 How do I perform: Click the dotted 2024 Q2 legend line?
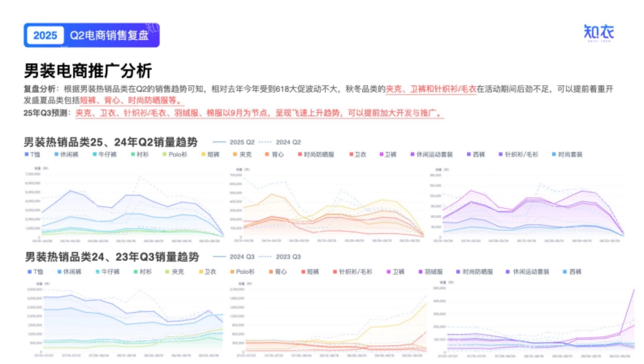pos(267,142)
